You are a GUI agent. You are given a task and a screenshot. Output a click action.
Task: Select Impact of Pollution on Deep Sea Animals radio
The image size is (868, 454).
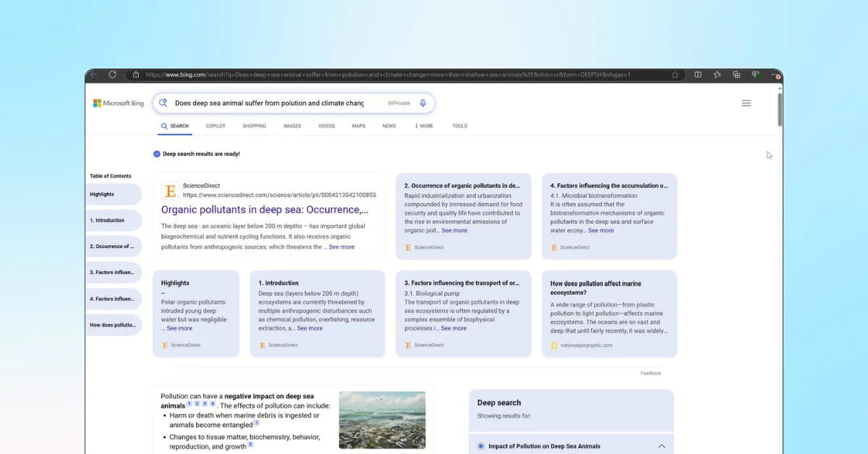[x=481, y=446]
